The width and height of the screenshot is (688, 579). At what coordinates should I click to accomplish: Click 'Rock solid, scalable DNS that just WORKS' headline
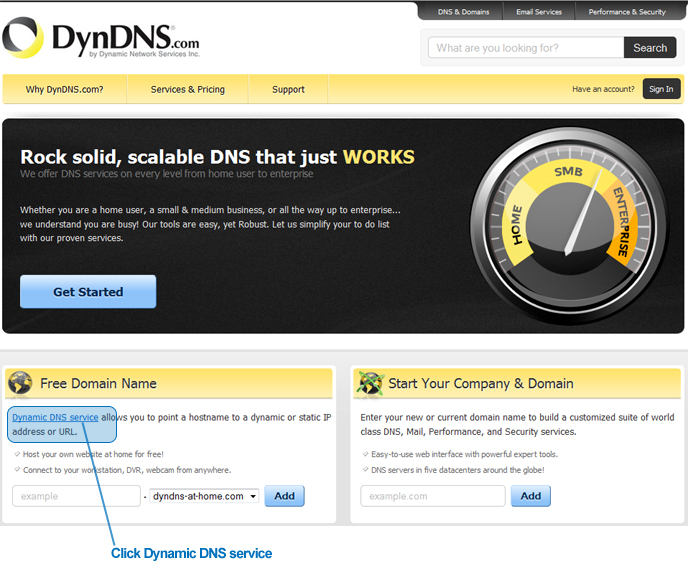click(x=217, y=157)
